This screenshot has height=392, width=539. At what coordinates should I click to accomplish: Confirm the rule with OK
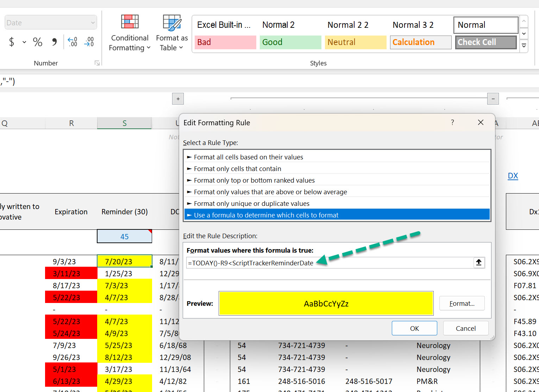click(x=414, y=328)
